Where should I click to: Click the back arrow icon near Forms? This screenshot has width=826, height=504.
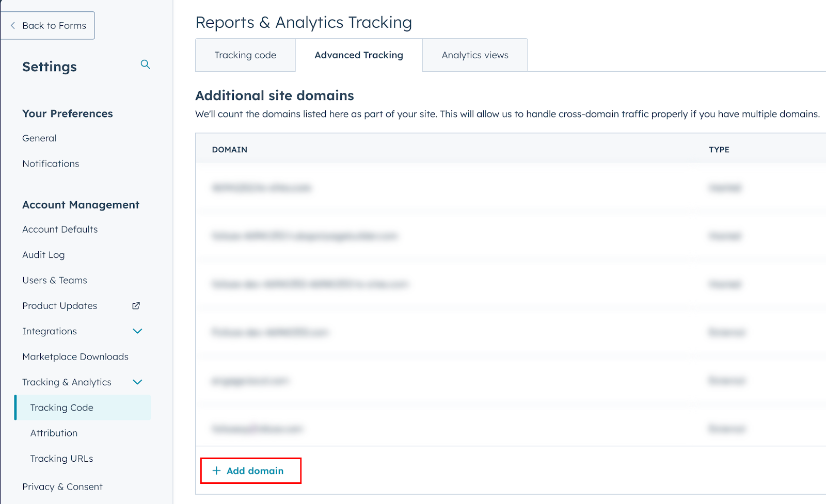[x=13, y=25]
